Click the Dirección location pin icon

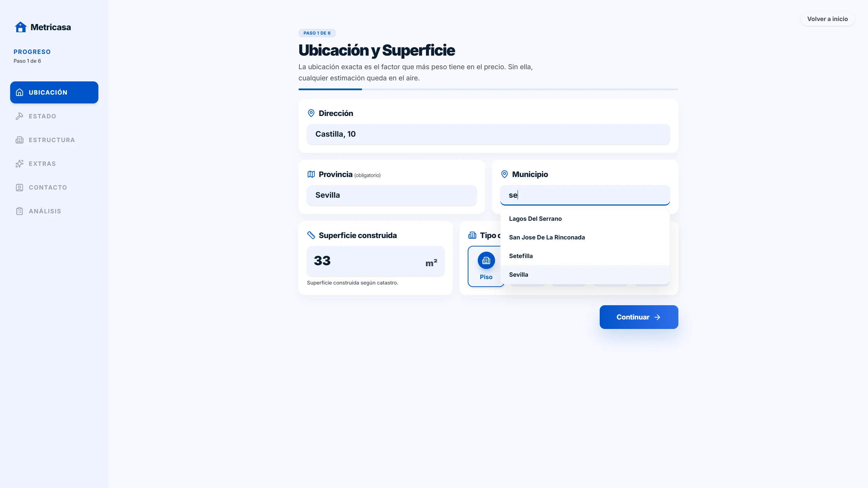[x=311, y=113]
